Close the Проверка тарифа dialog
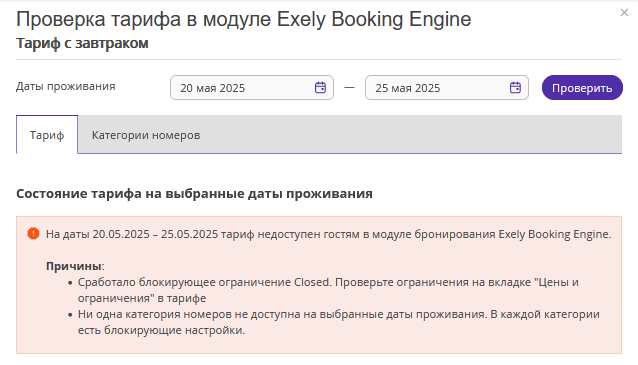This screenshot has width=638, height=365. tap(624, 13)
